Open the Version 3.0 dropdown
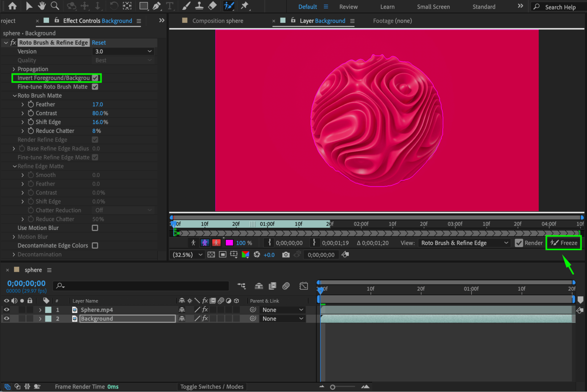Image resolution: width=587 pixels, height=392 pixels. (123, 51)
